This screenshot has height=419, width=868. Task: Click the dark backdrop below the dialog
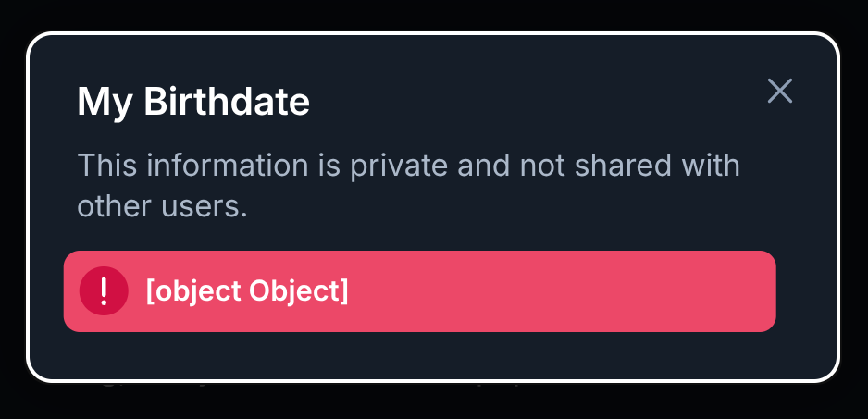click(434, 402)
